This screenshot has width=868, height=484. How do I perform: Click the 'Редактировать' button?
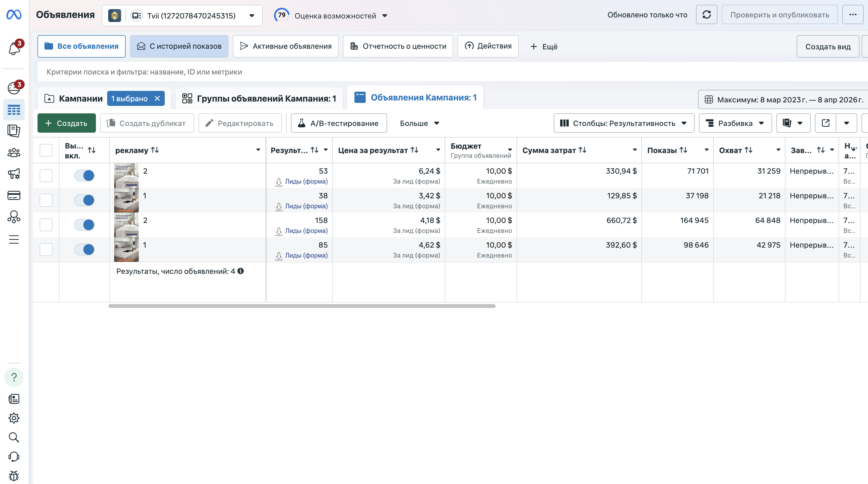click(240, 123)
